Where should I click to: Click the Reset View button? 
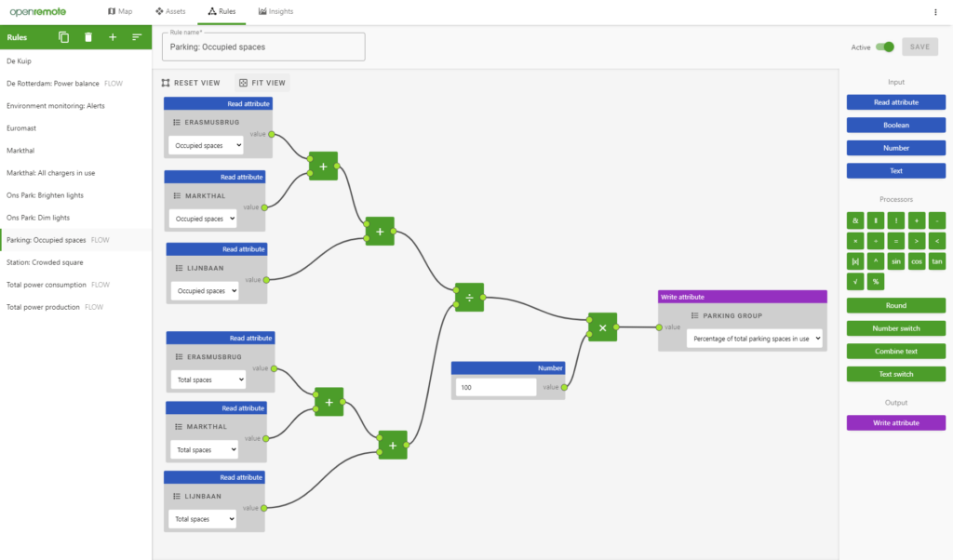coord(191,83)
